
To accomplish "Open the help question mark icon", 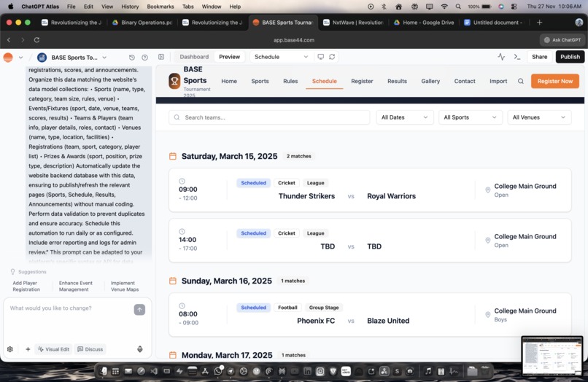I will coord(144,58).
